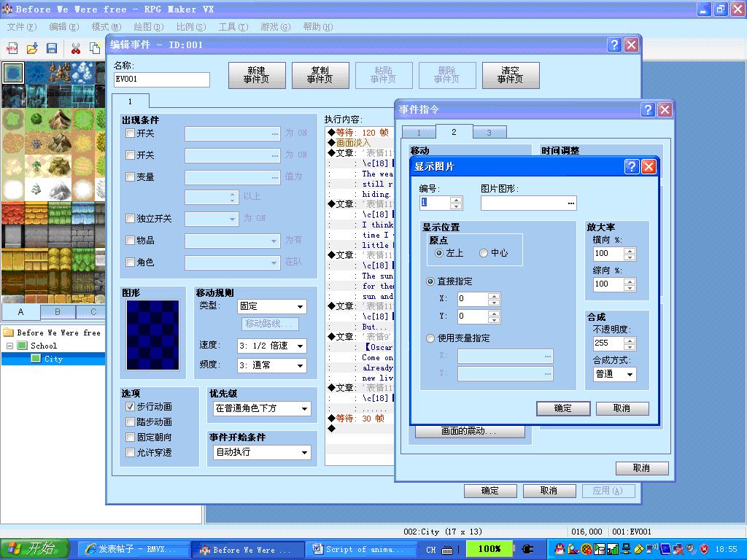
Task: Enable the 独立开关 condition checkbox
Action: (130, 218)
